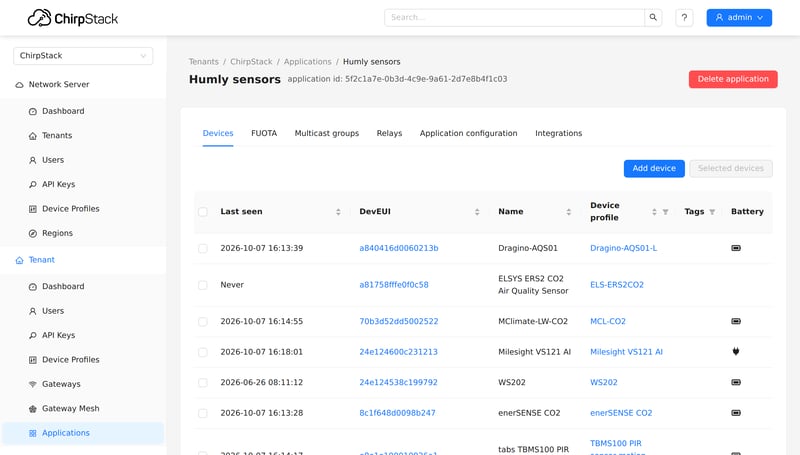Click the Milesight VS121 AI power plug icon

coord(736,351)
